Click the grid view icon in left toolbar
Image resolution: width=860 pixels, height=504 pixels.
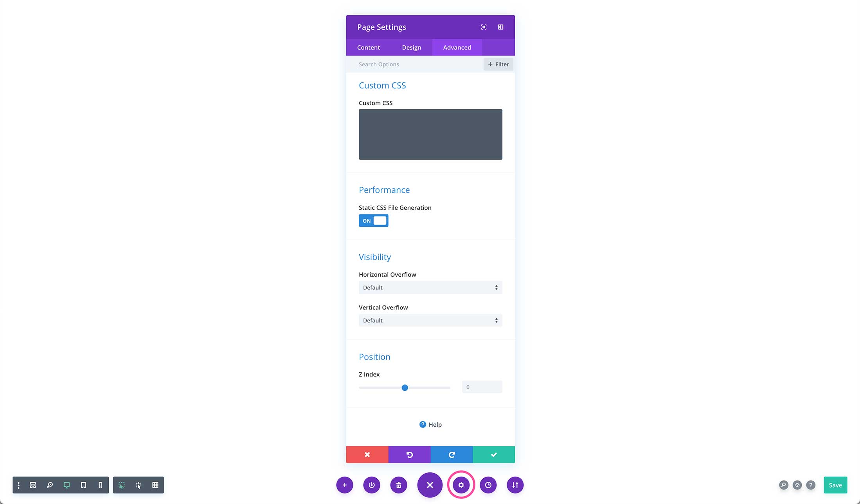point(155,485)
